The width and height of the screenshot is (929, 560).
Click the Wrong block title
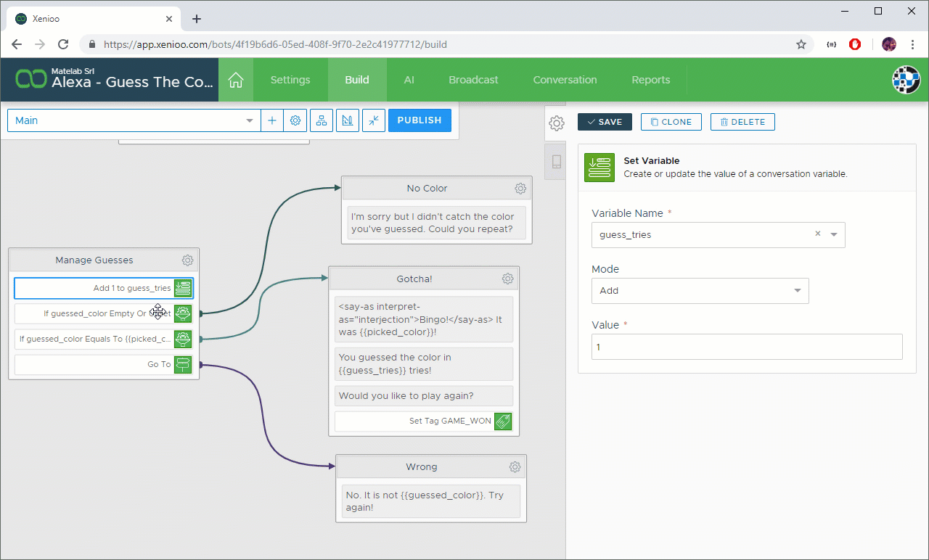pyautogui.click(x=421, y=467)
